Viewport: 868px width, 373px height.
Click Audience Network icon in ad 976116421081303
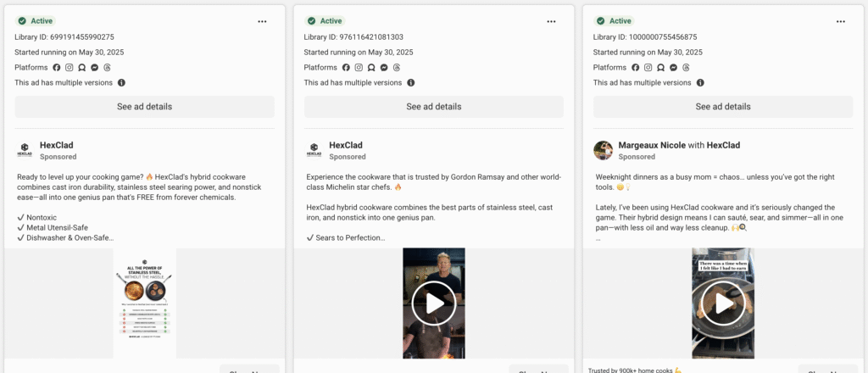[x=371, y=68]
